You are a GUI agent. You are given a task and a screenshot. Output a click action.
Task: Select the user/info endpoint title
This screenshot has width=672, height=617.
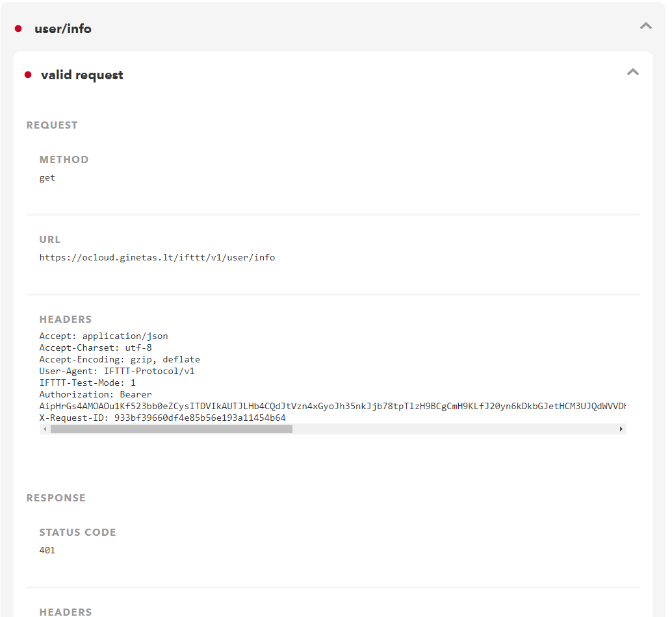pos(63,29)
